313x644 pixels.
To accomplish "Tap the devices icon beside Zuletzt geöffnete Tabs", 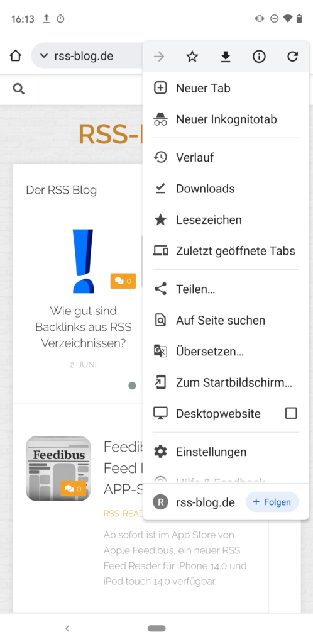I will 160,251.
